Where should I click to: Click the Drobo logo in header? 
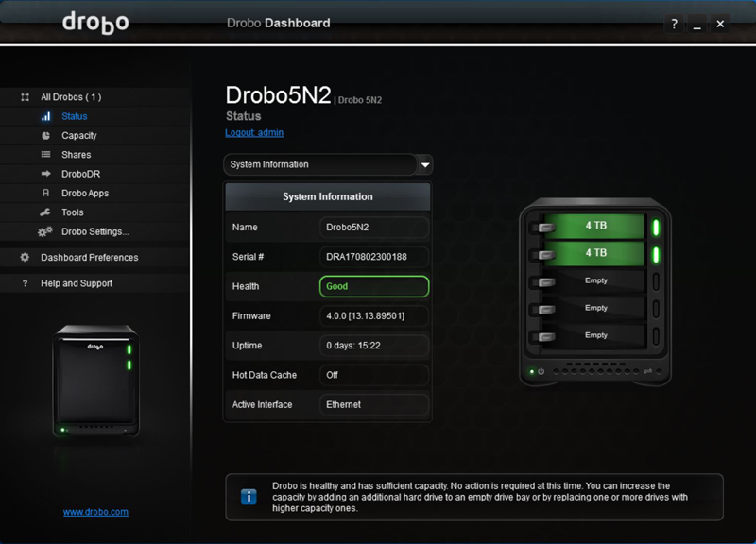[95, 23]
